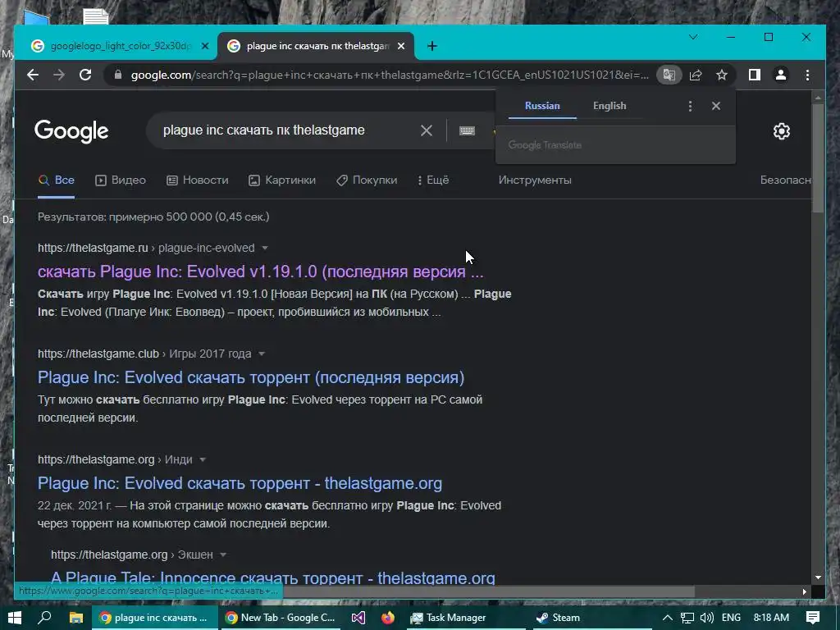Open ENG language switcher
The image size is (840, 630).
pyautogui.click(x=731, y=618)
